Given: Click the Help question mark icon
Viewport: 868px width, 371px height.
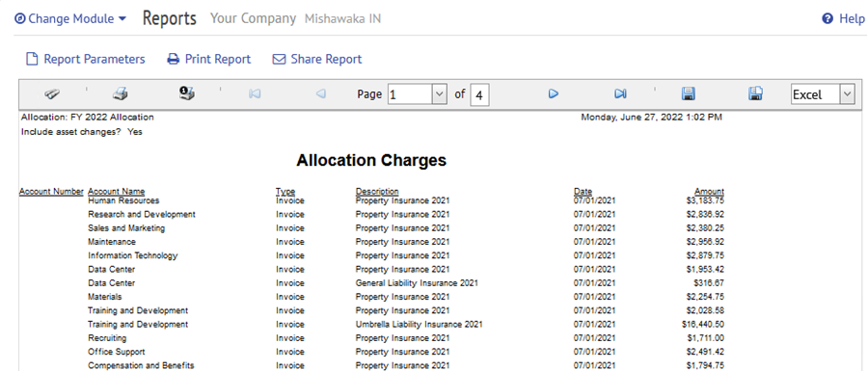Looking at the screenshot, I should pos(827,19).
